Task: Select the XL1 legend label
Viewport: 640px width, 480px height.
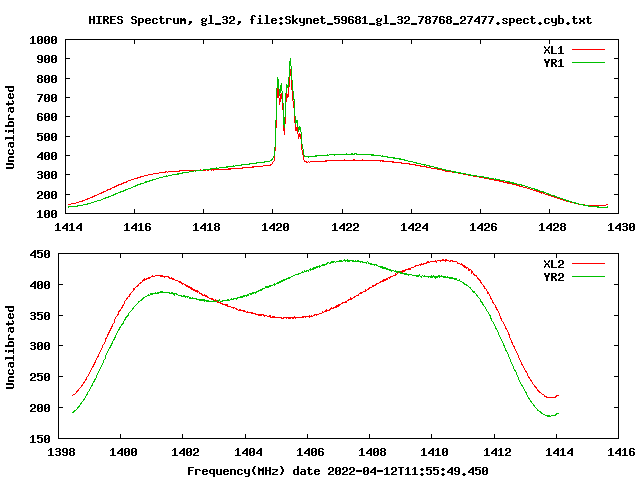Action: click(553, 50)
